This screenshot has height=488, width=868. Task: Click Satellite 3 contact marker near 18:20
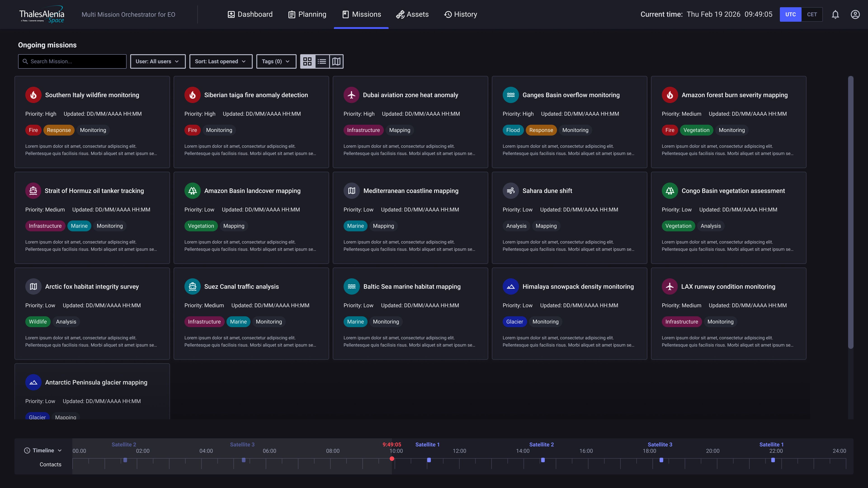(x=661, y=460)
